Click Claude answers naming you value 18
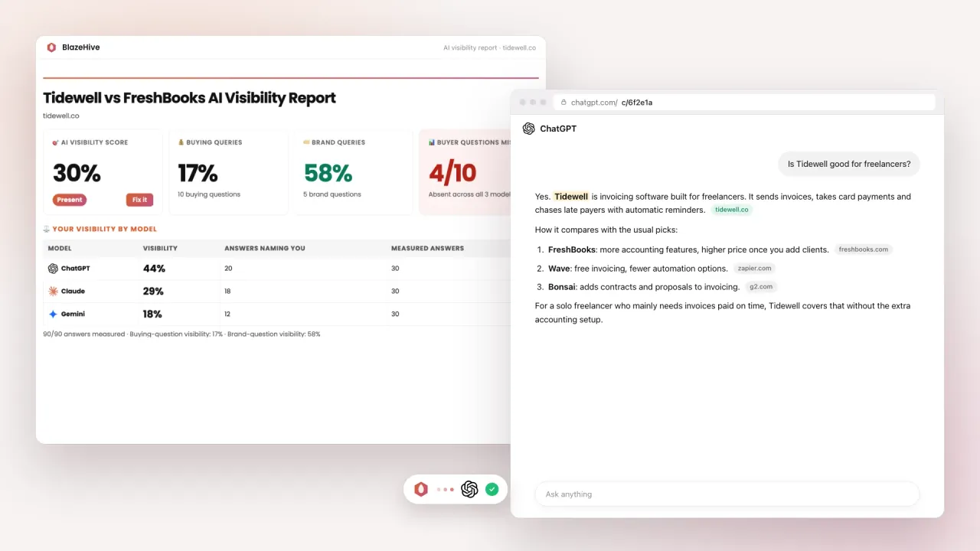Screen dimensions: 980x551 pos(228,292)
